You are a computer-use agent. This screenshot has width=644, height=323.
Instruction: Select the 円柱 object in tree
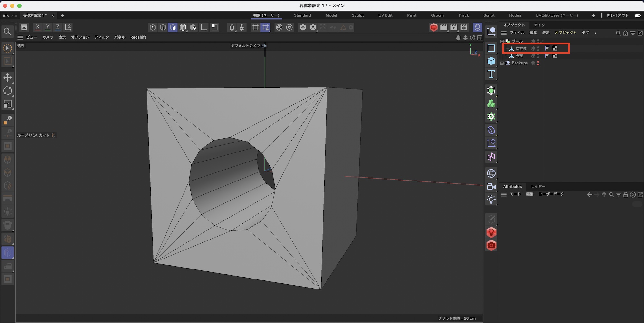coord(519,56)
